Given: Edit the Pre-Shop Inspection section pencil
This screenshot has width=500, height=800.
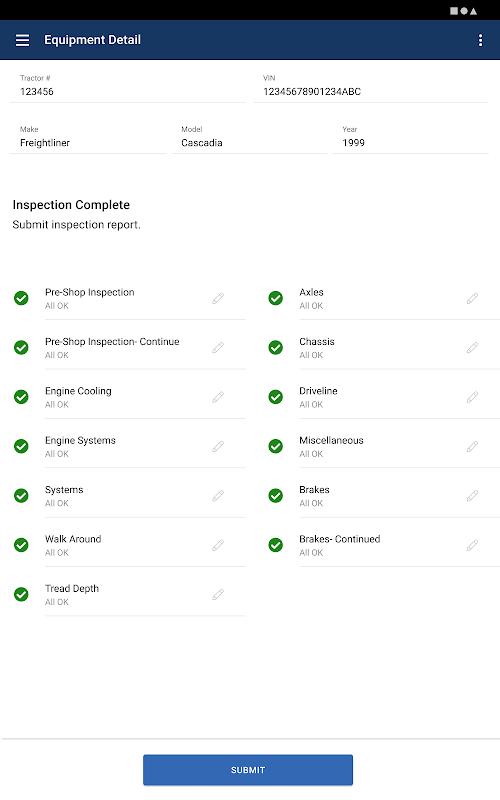Looking at the screenshot, I should coord(218,298).
